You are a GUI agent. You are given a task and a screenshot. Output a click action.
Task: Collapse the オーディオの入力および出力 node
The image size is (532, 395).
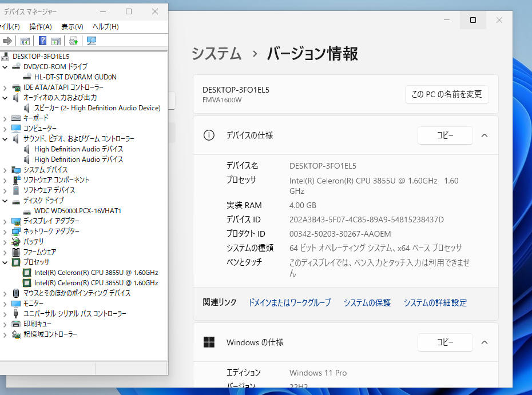(5, 98)
